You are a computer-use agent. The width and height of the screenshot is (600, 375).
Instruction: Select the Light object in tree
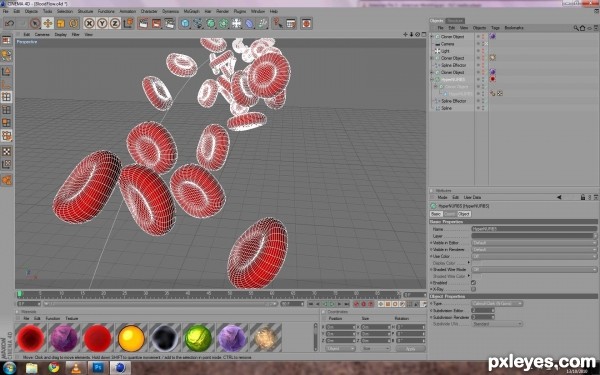click(x=445, y=51)
